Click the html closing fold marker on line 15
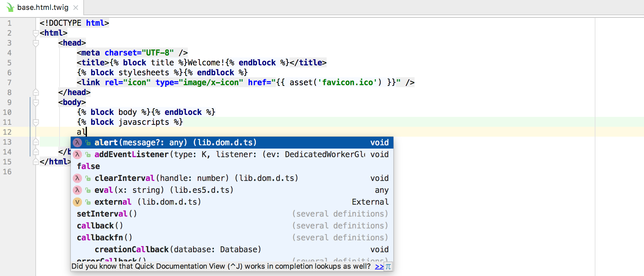Viewport: 644px width, 276px height. pyautogui.click(x=36, y=162)
